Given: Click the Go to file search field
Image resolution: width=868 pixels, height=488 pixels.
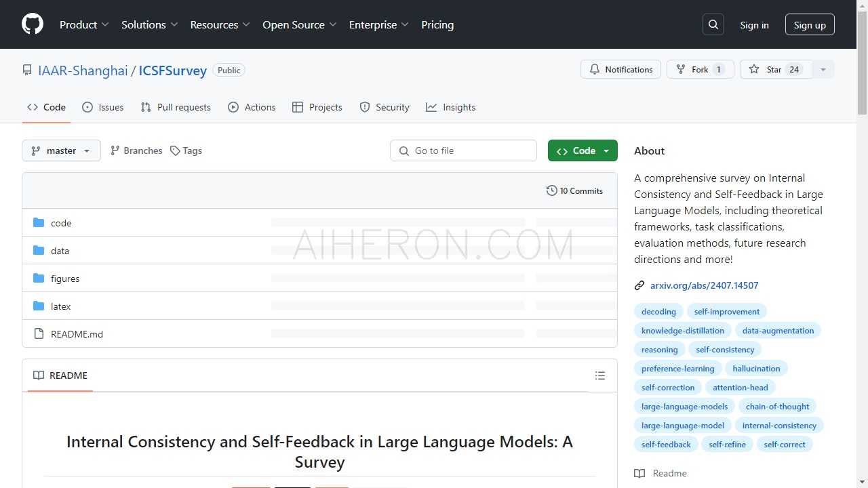Looking at the screenshot, I should [x=463, y=150].
